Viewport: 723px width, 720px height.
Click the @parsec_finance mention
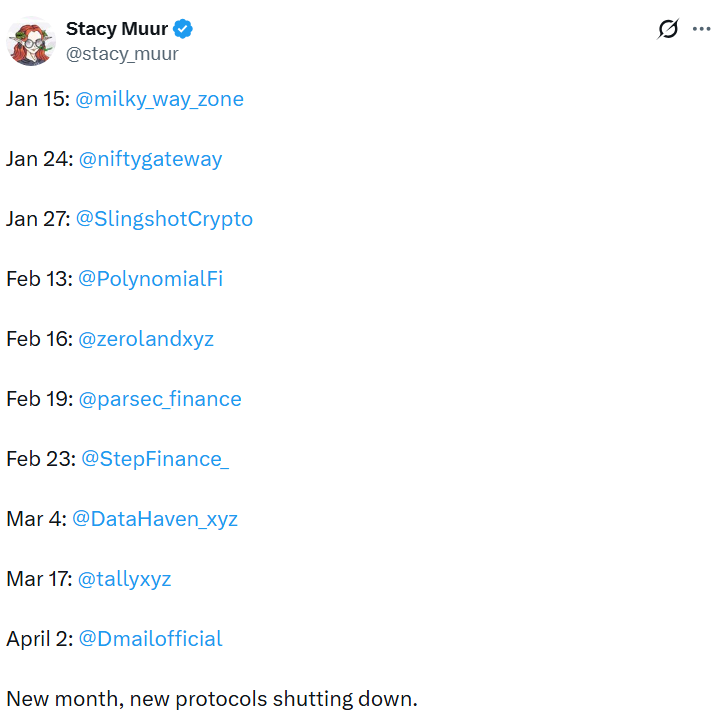(x=160, y=399)
